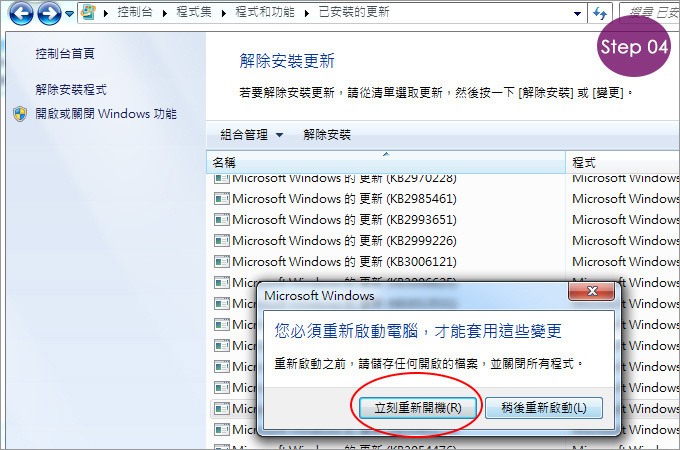Image resolution: width=680 pixels, height=450 pixels.
Task: Open the address bar history dropdown
Action: (x=577, y=13)
